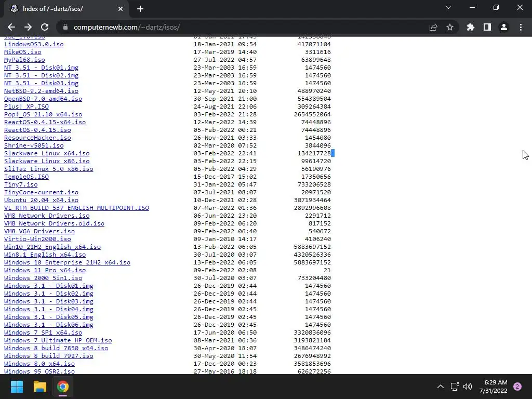Close the Index of isos tab
Screen dimensions: 532x399
[x=121, y=9]
